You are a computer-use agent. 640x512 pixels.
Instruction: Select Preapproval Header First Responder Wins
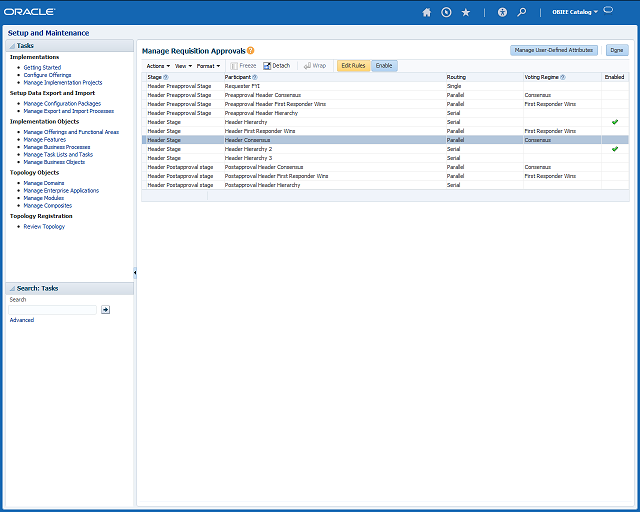tap(385, 104)
